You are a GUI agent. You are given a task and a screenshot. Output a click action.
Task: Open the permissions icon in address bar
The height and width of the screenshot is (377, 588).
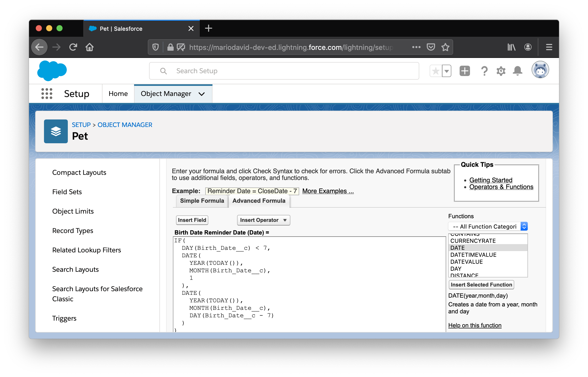coord(181,47)
